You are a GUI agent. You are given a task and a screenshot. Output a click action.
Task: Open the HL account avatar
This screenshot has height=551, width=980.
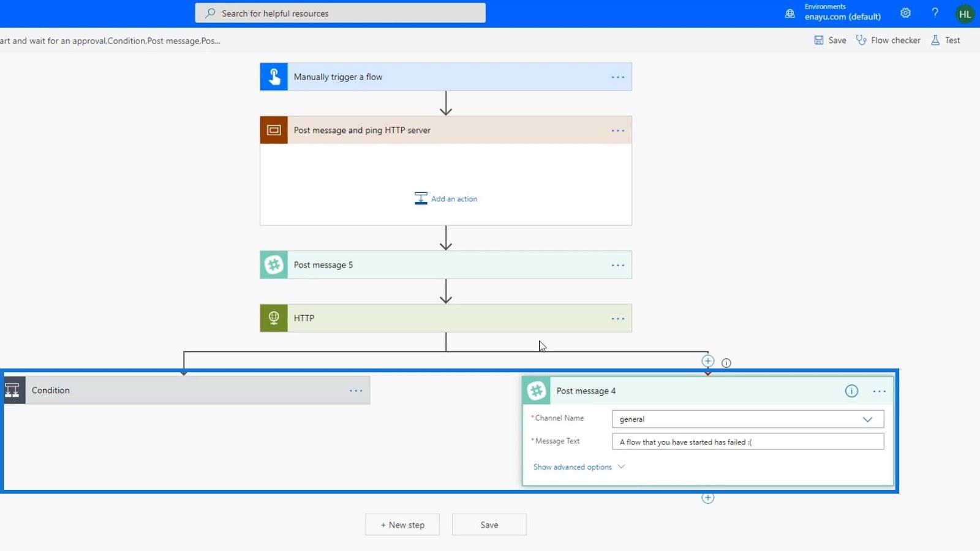coord(965,14)
